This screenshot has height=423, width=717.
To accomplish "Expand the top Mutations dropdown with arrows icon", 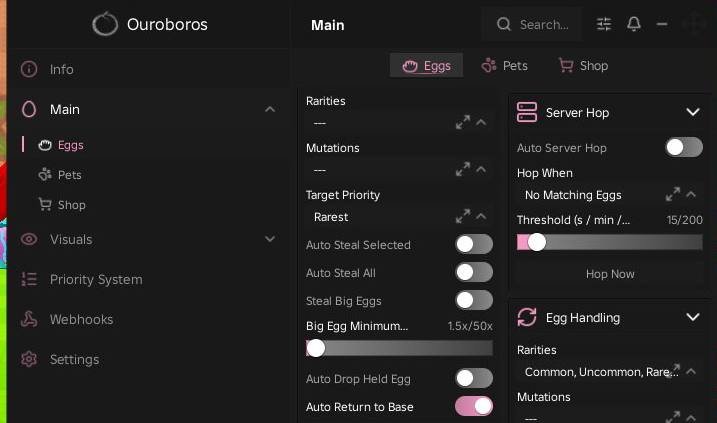I will 463,169.
